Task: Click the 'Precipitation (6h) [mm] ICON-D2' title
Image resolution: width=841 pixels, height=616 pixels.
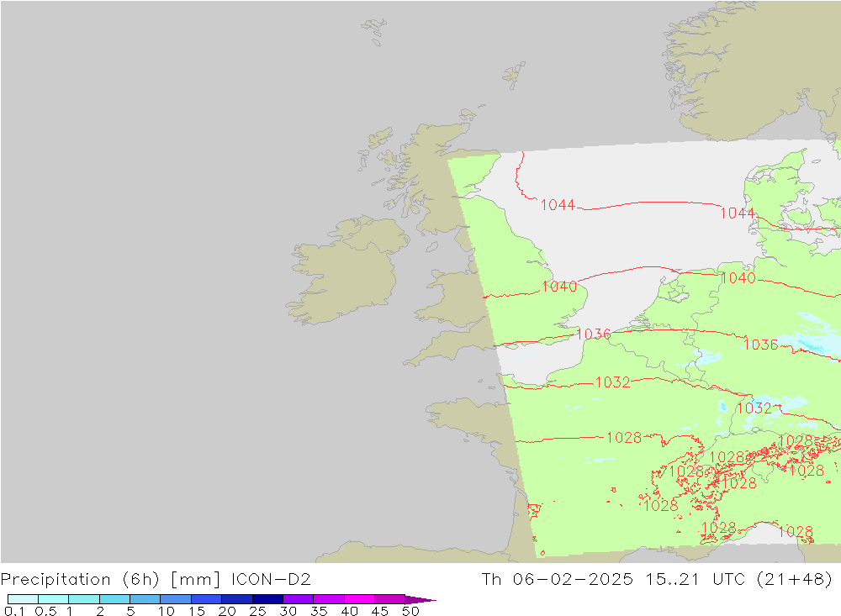Action: [x=156, y=580]
